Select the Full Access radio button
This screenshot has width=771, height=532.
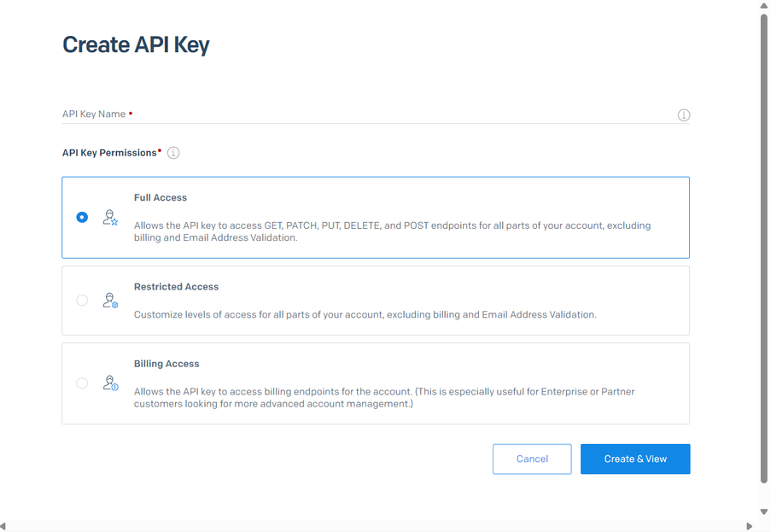coord(82,217)
